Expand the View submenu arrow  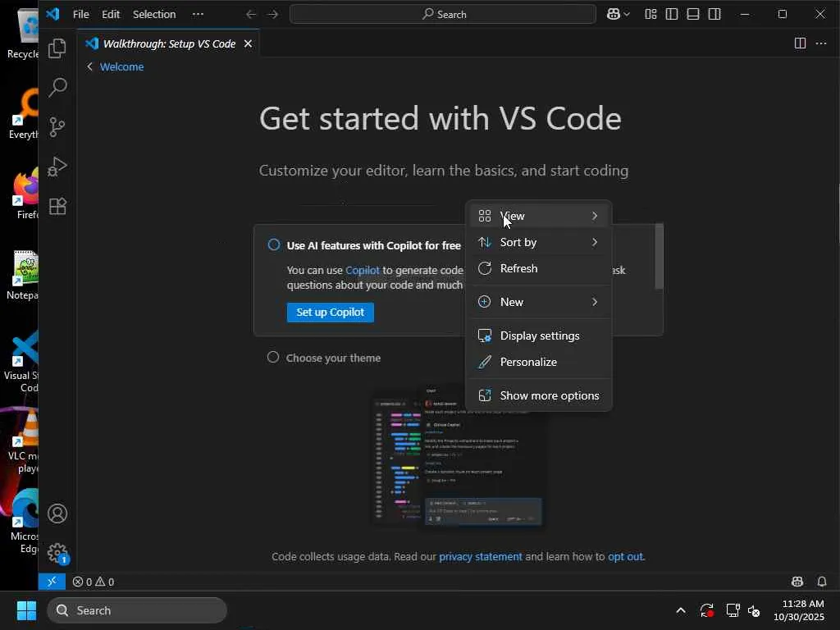coord(595,216)
